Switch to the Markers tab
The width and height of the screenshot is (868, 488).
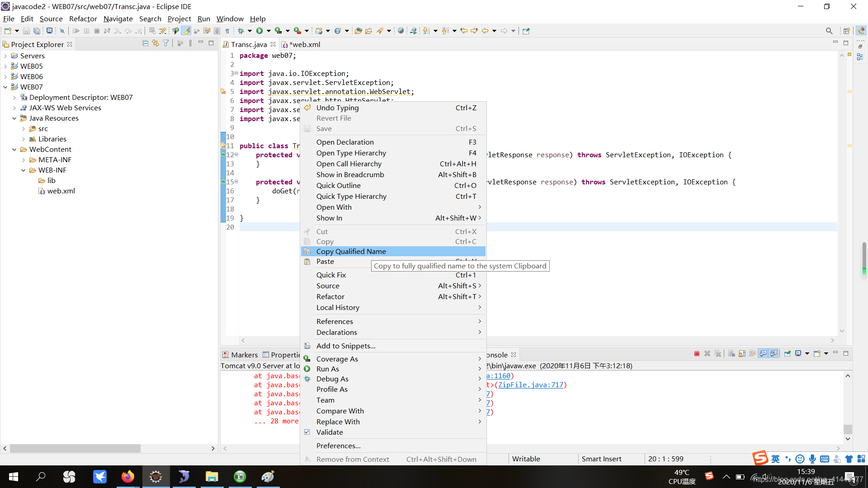[240, 355]
